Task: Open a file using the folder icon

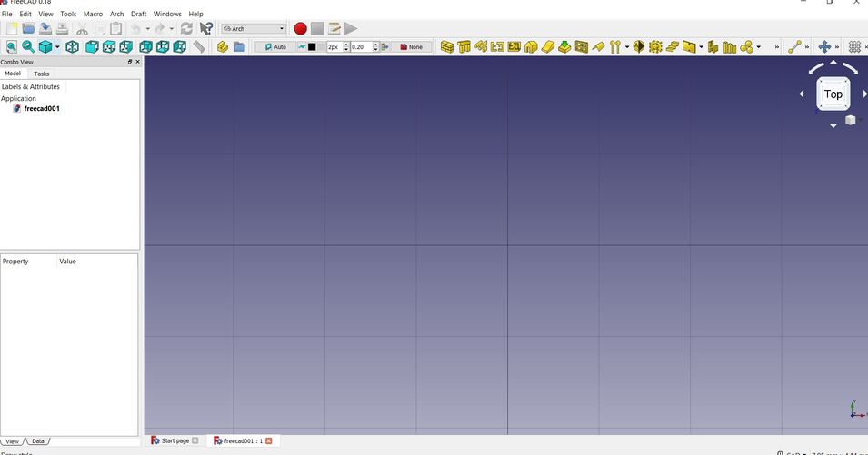Action: [29, 29]
